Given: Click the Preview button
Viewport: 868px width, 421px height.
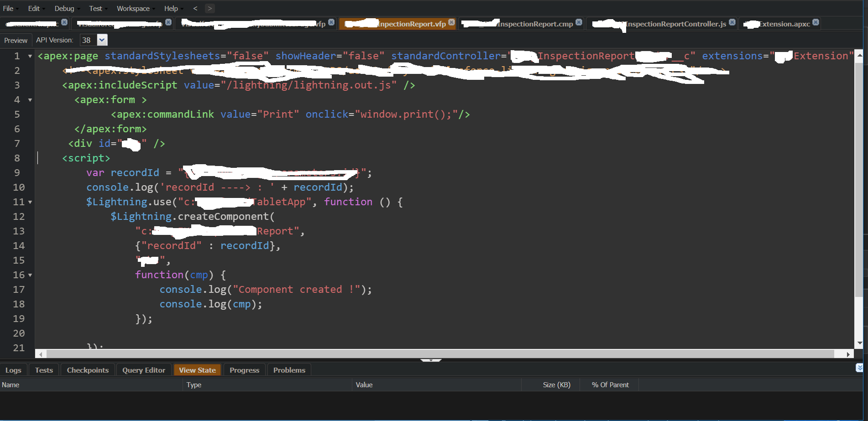Looking at the screenshot, I should pos(16,40).
